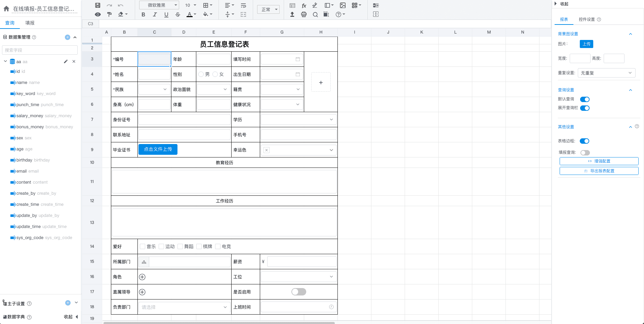Switch to the 控件设置 tab
Image resolution: width=644 pixels, height=324 pixels.
click(x=587, y=19)
